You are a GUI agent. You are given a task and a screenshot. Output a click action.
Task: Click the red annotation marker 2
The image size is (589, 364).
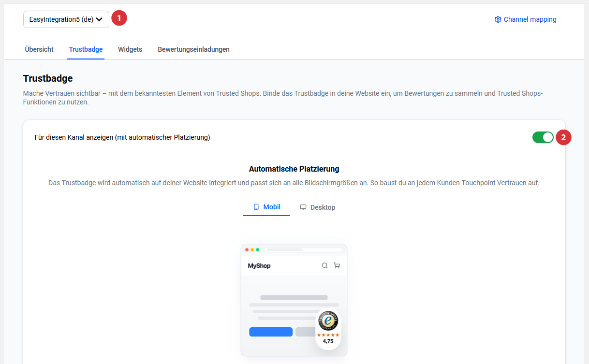click(x=563, y=137)
